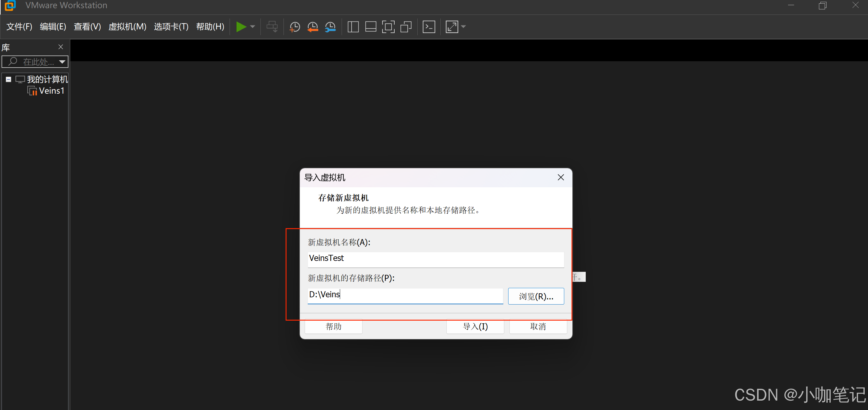The width and height of the screenshot is (868, 410).
Task: Click the take snapshot clock icon
Action: pos(294,27)
